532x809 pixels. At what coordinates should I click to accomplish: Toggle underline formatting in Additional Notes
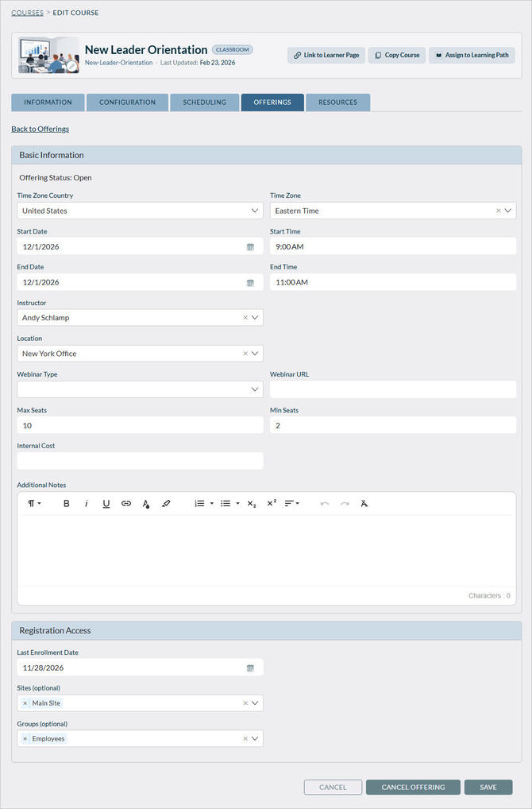click(x=106, y=504)
